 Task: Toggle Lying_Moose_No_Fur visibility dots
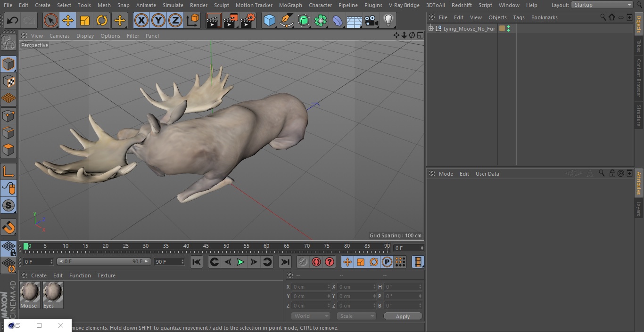tap(508, 29)
